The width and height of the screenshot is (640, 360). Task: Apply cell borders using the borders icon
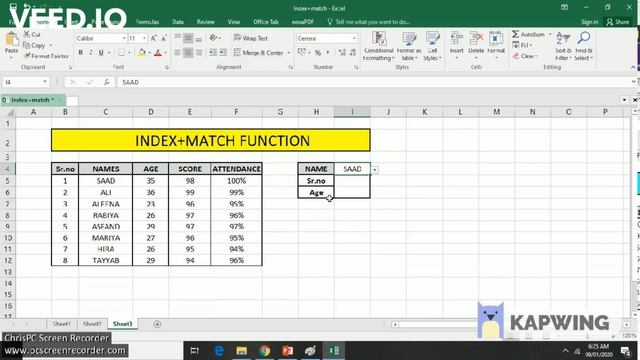click(121, 53)
